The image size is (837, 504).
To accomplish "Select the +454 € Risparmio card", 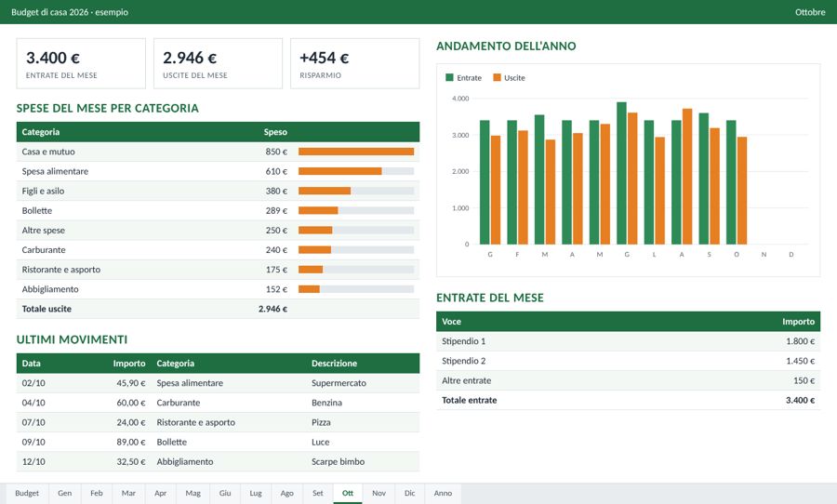I will (355, 63).
